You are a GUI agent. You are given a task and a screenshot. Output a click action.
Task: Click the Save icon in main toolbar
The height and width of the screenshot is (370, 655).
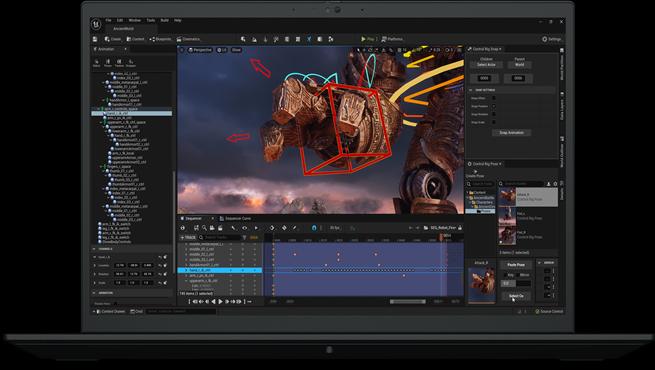click(x=95, y=39)
